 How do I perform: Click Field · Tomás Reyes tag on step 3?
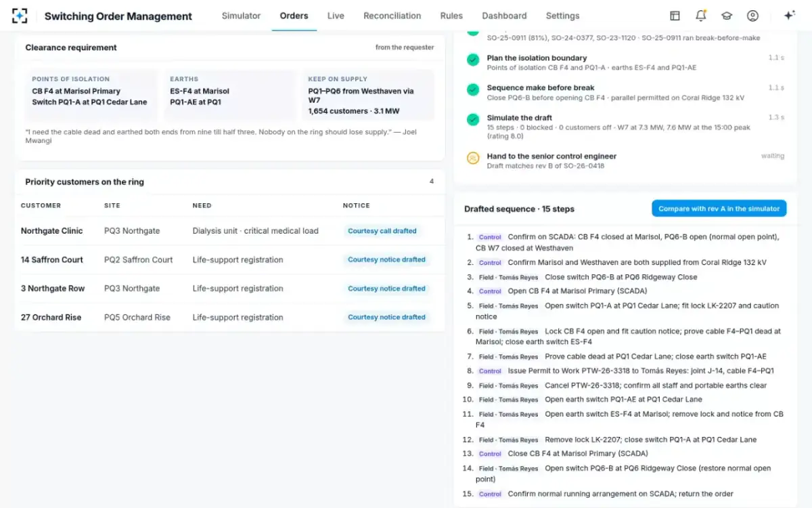pyautogui.click(x=508, y=278)
